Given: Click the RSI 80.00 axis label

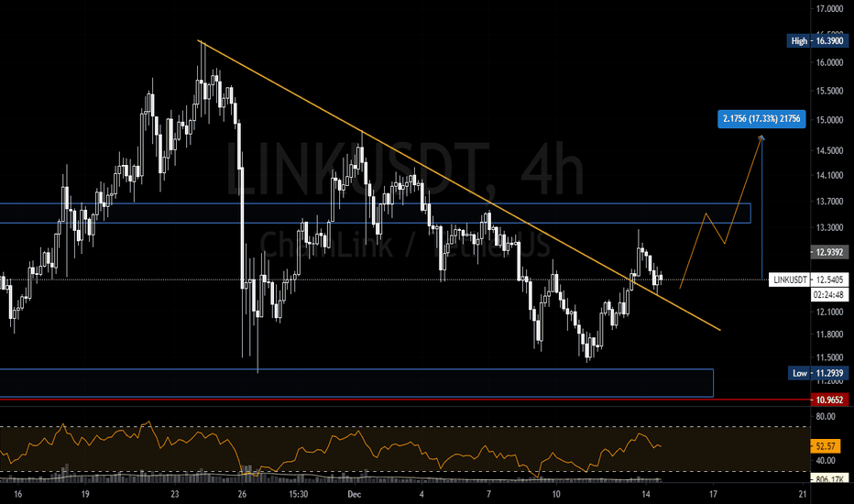Looking at the screenshot, I should 826,416.
